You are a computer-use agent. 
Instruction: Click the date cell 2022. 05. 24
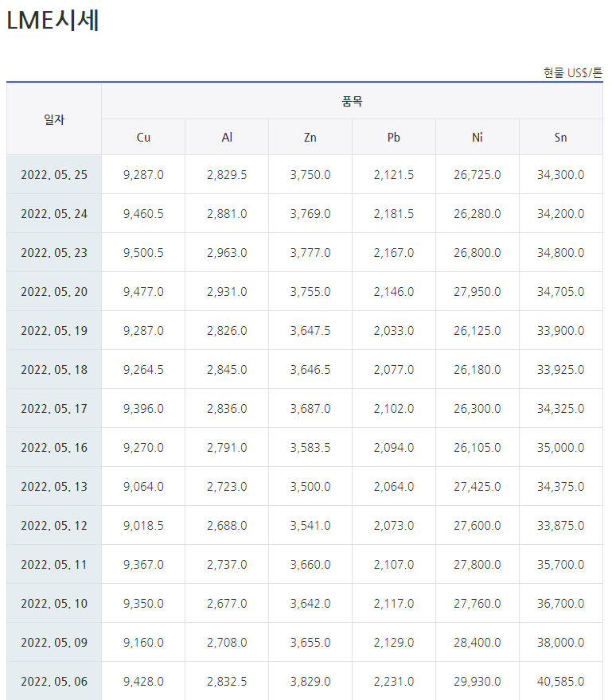coord(54,213)
